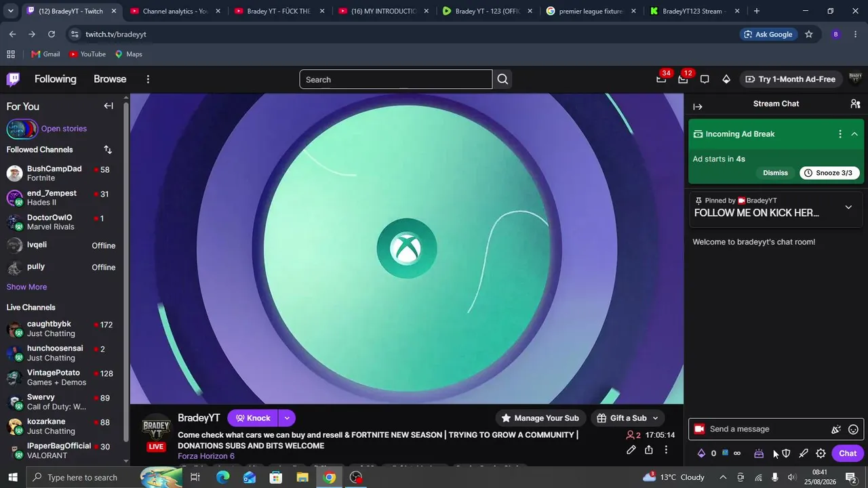
Task: Click the purple Chat send button
Action: coord(848,453)
